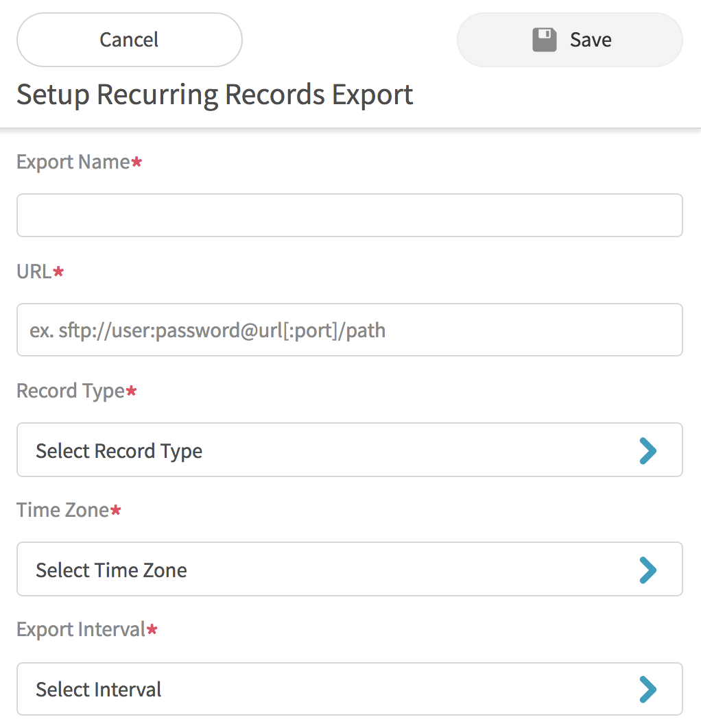
Task: Click the Cancel button
Action: point(129,40)
